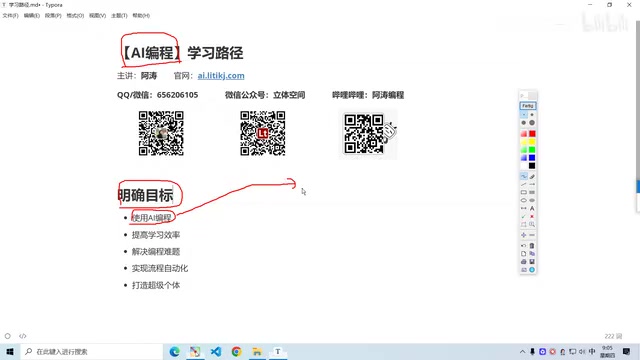Click the printer icon in drawing palette
The height and width of the screenshot is (360, 640).
(524, 262)
